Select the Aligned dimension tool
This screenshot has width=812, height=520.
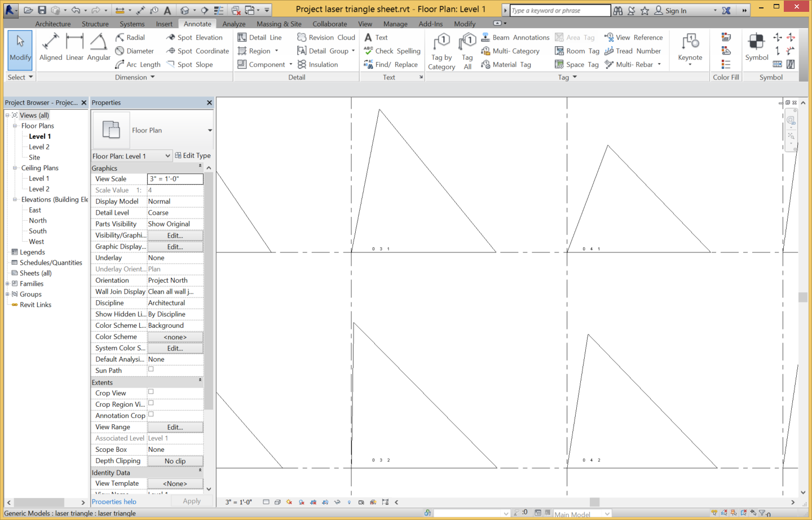click(x=50, y=50)
